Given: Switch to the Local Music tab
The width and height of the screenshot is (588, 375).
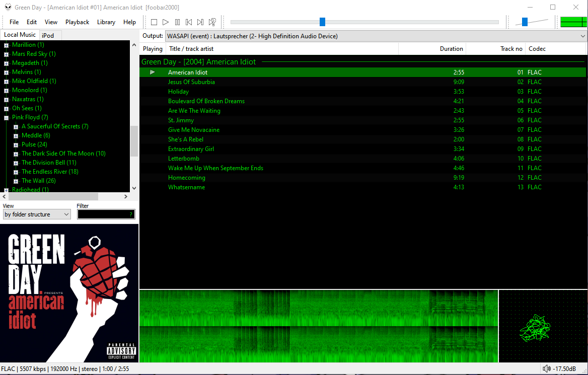Looking at the screenshot, I should pos(20,35).
